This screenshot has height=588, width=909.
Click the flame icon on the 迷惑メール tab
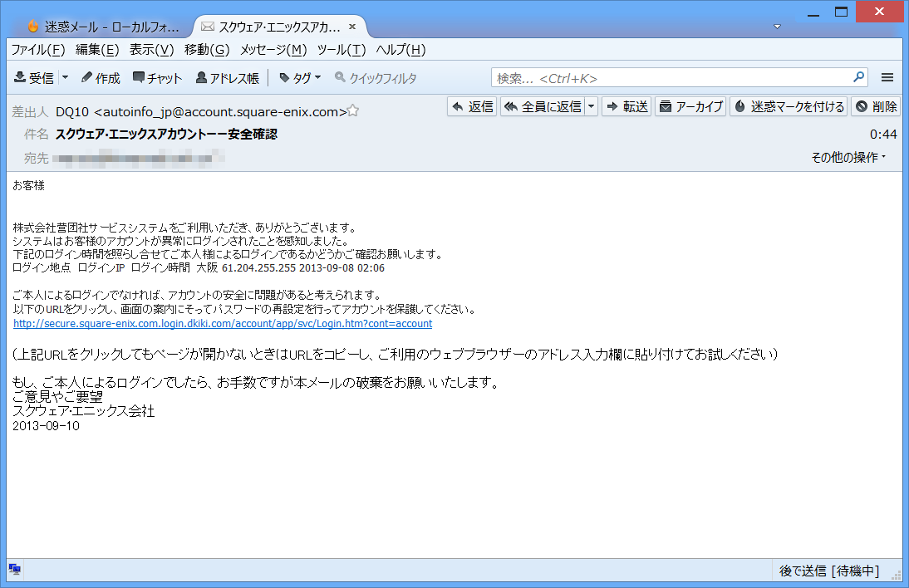coord(33,26)
